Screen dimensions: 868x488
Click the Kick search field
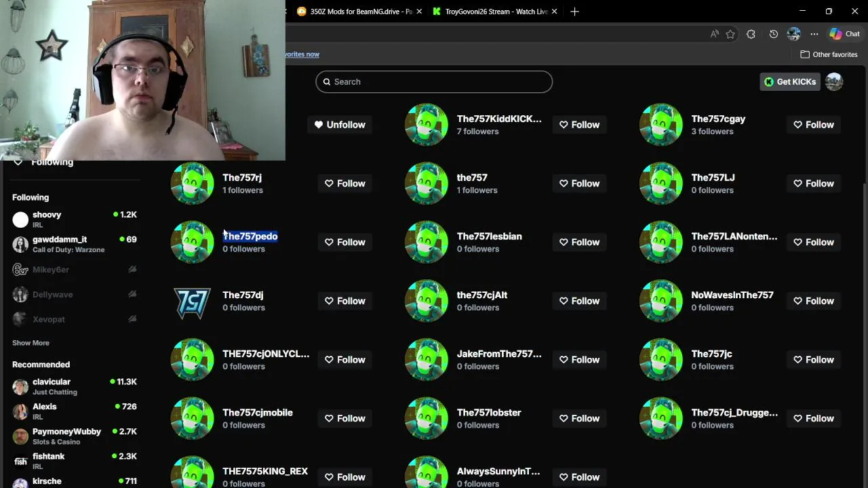(434, 81)
